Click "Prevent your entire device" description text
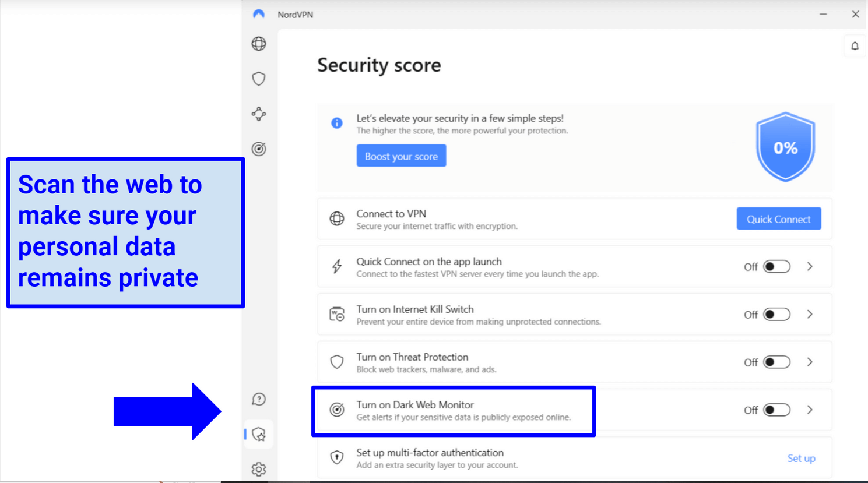 (479, 322)
